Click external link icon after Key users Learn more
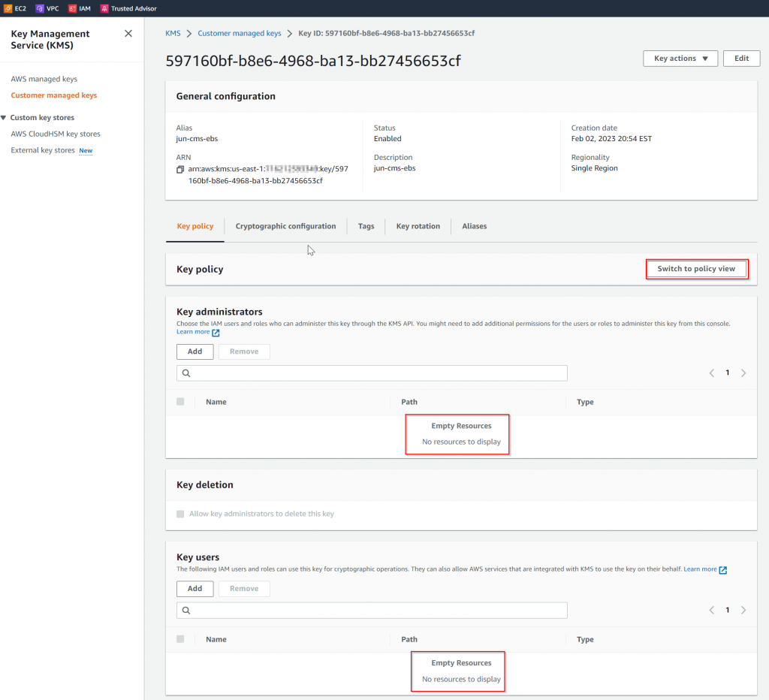The height and width of the screenshot is (700, 769). point(722,569)
